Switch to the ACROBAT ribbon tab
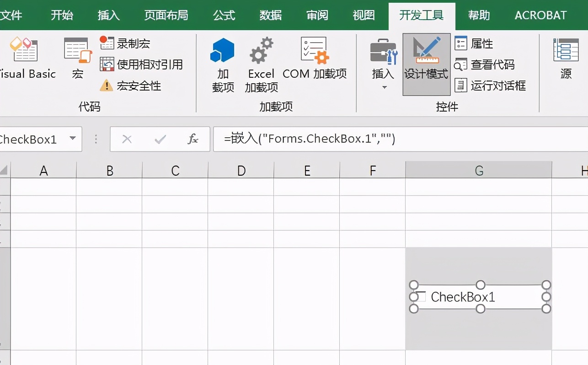 point(540,15)
